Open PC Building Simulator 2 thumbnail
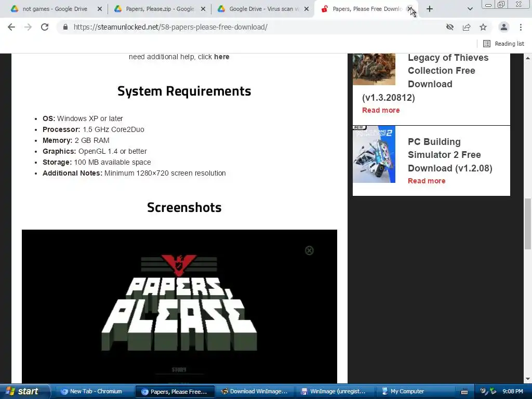The image size is (532, 399). coord(374,154)
